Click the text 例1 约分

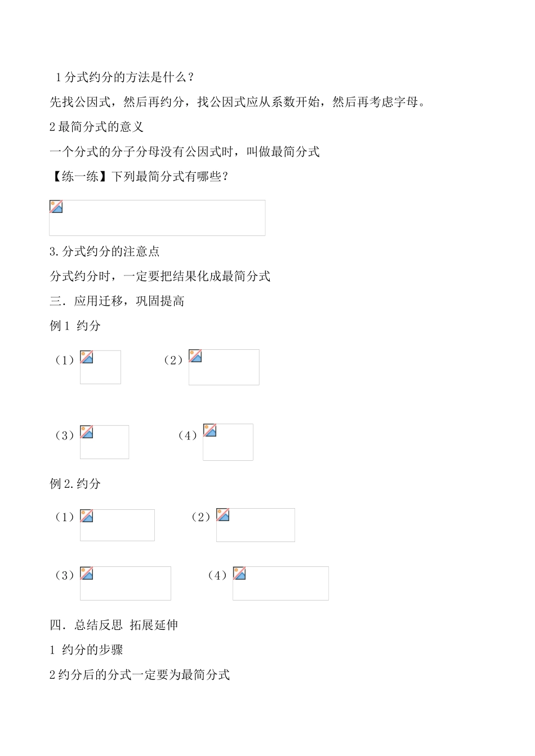75,326
